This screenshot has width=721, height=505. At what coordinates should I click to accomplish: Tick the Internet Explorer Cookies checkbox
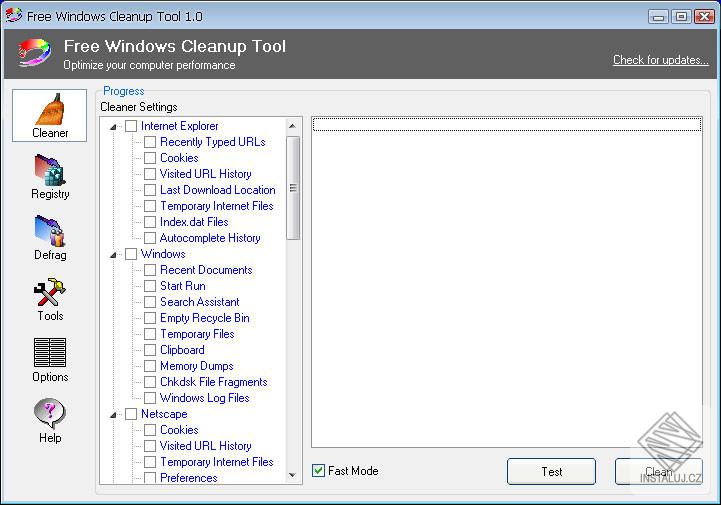(150, 158)
